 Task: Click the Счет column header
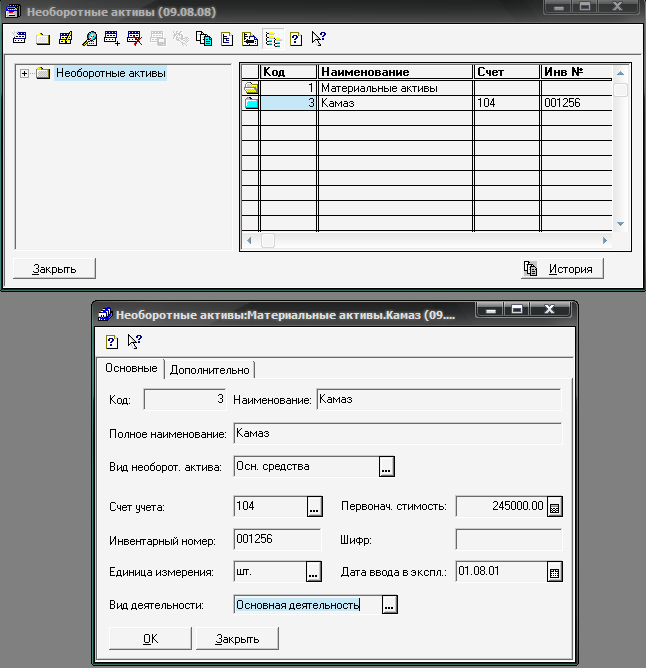tap(507, 72)
